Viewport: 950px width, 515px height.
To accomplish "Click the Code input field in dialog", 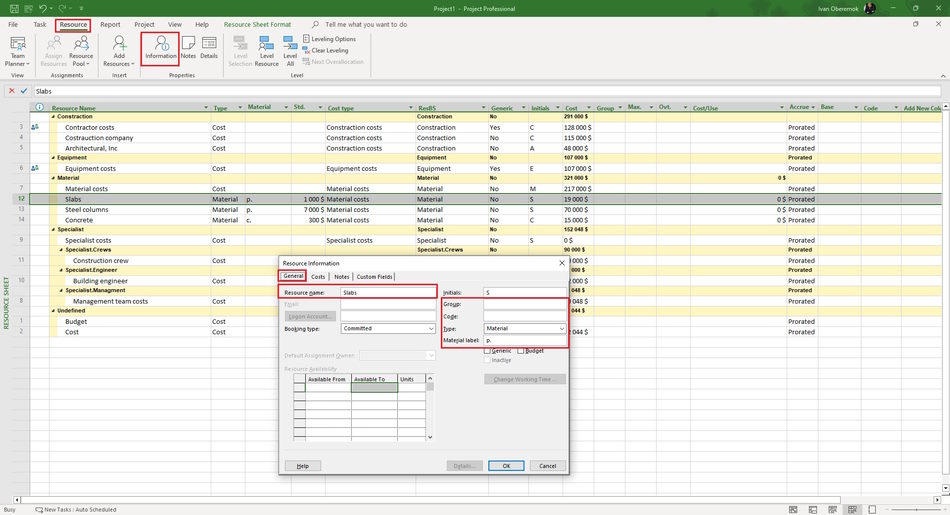I will pos(524,316).
